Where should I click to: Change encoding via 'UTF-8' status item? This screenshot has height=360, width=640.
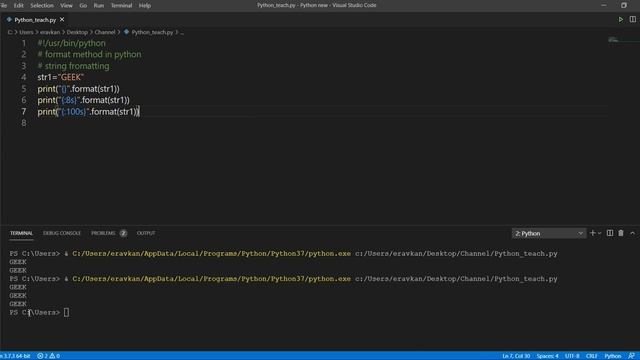click(x=572, y=356)
